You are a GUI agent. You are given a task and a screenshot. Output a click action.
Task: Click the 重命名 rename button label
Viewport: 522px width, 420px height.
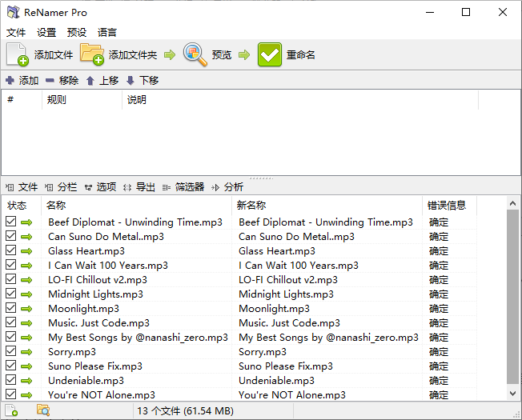pos(300,54)
